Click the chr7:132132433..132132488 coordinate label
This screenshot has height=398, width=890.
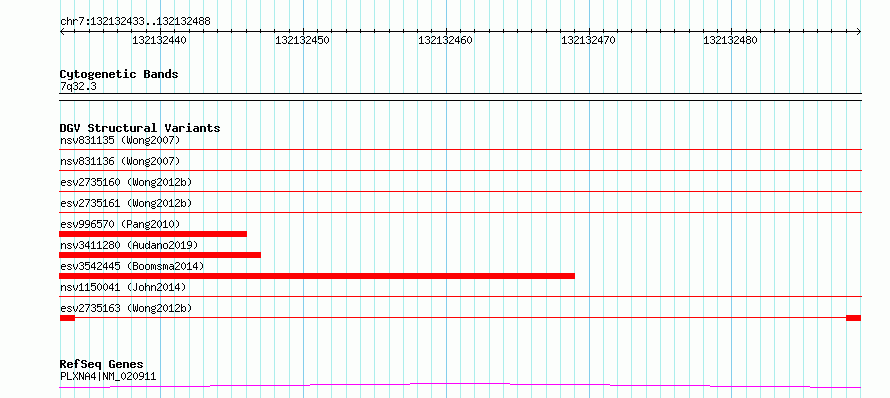tap(135, 22)
